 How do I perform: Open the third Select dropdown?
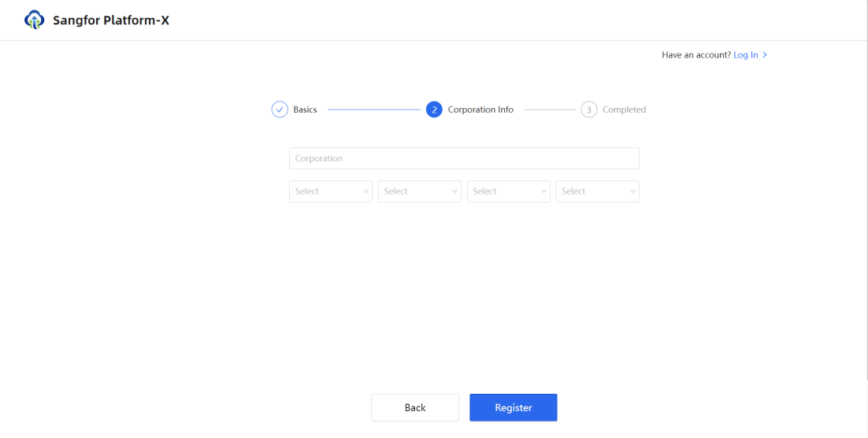(x=509, y=191)
